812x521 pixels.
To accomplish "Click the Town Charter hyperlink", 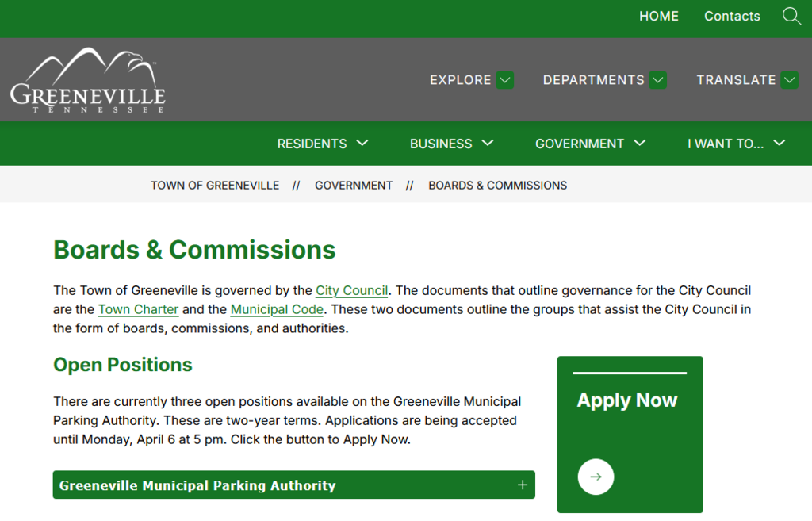I will coord(138,309).
